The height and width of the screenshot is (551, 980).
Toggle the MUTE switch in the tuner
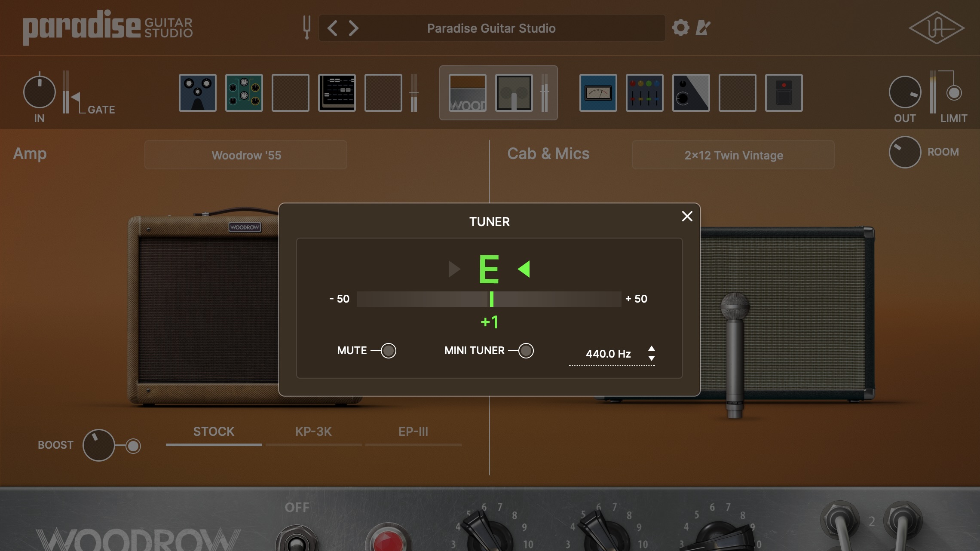[388, 351]
